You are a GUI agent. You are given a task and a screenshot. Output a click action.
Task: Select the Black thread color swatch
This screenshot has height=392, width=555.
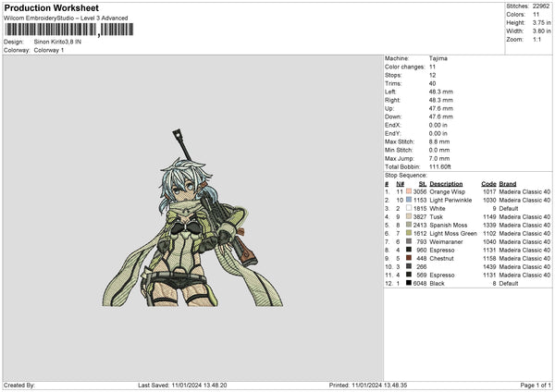(408, 282)
